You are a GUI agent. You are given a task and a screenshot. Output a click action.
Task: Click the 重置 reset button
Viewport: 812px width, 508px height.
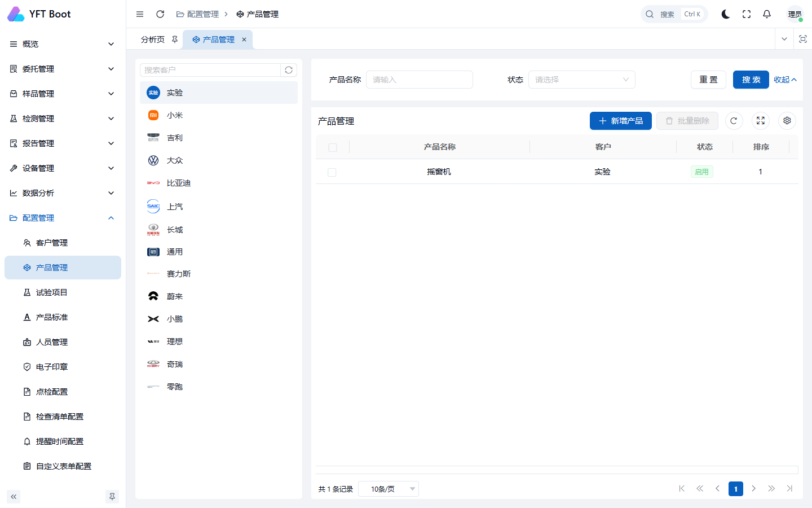tap(709, 80)
